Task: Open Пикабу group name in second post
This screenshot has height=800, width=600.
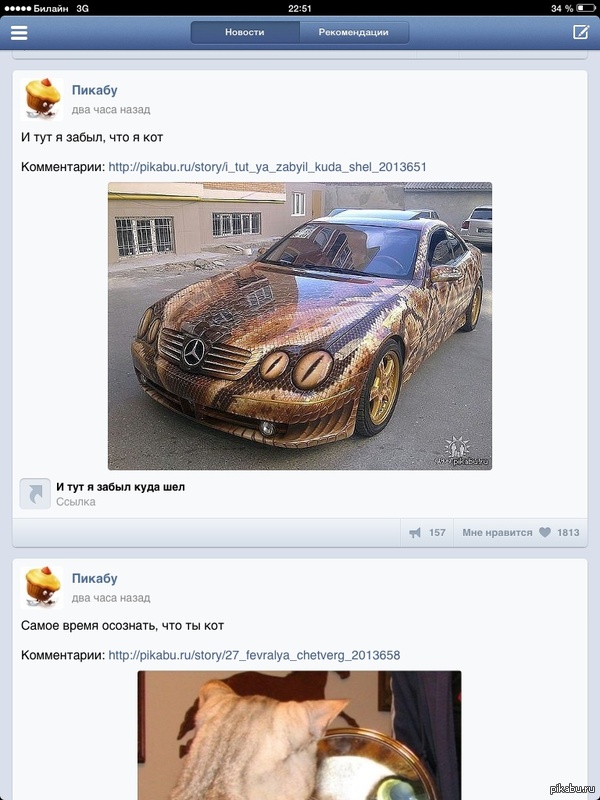Action: click(94, 579)
